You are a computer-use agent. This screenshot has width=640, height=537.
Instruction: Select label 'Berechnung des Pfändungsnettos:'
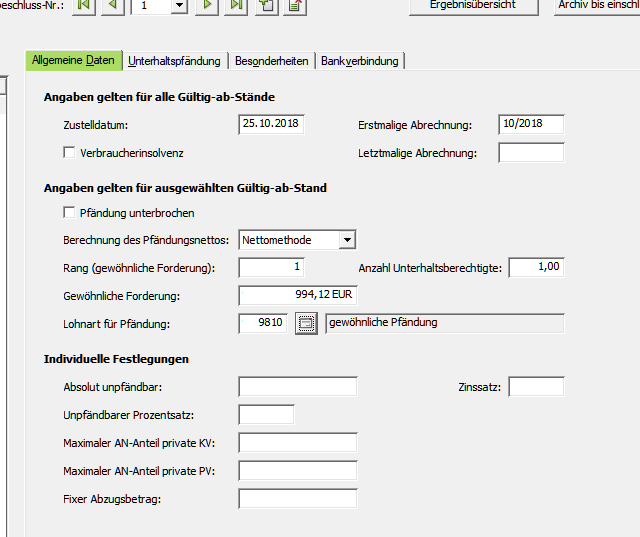[x=146, y=240]
